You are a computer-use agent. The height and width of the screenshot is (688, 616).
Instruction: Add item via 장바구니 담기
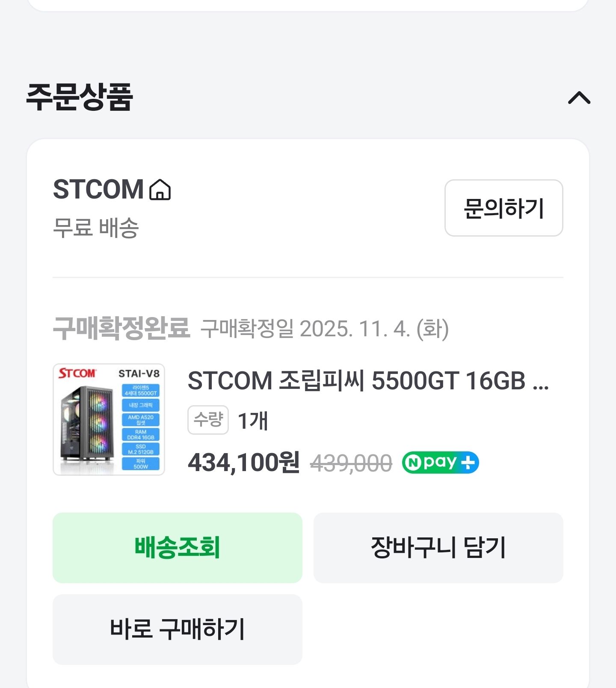point(438,547)
